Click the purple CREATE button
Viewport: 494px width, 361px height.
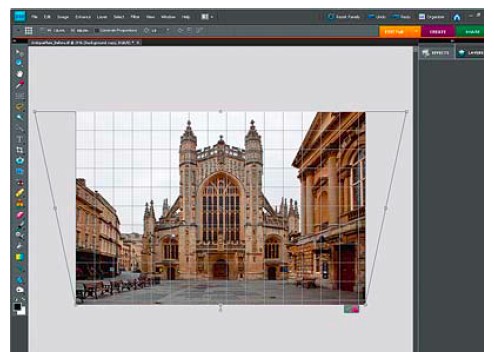(438, 32)
